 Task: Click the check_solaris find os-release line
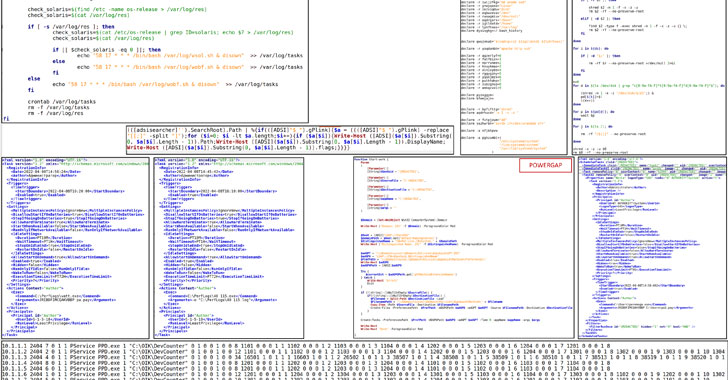[117, 9]
